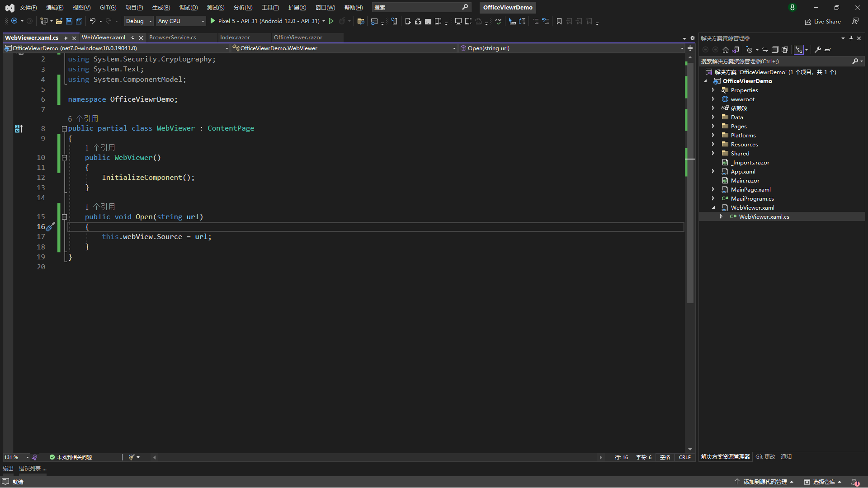The height and width of the screenshot is (488, 868).
Task: Expand the Platforms folder node
Action: (x=713, y=135)
